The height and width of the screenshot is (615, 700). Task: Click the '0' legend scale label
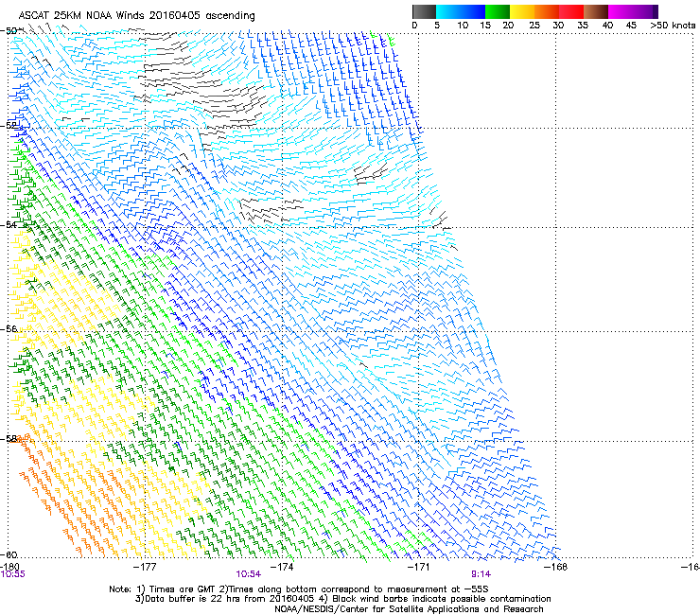point(414,26)
